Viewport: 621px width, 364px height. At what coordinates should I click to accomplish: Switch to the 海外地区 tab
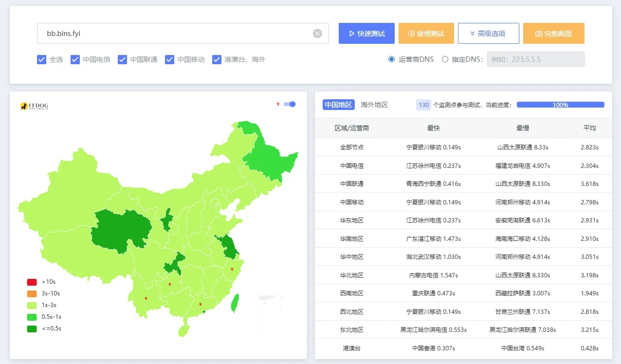click(x=374, y=105)
